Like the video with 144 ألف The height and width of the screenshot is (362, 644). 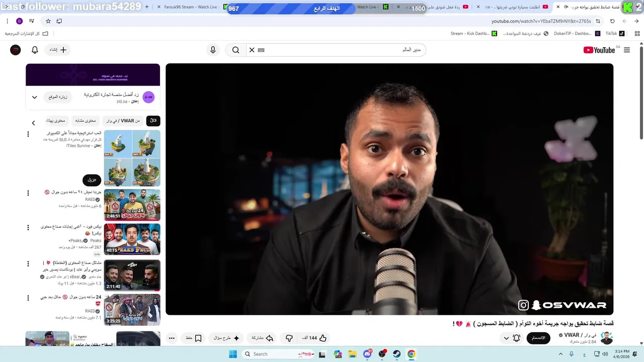(314, 338)
